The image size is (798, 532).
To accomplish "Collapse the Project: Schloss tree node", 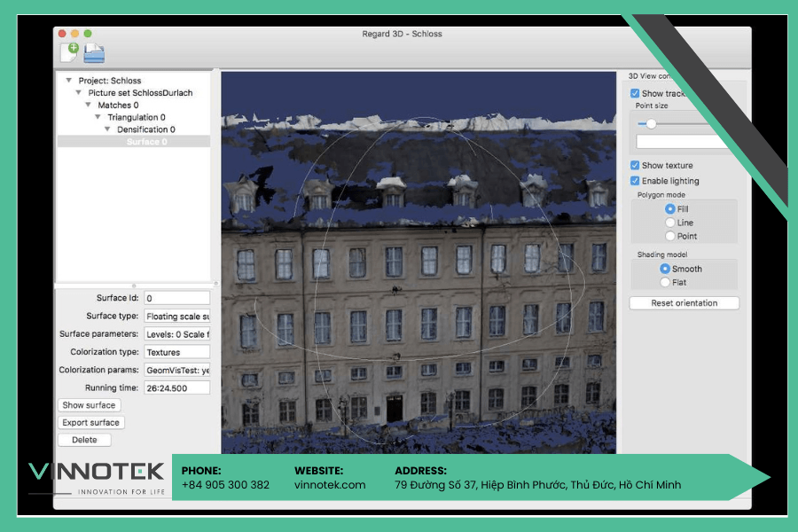I will 68,81.
